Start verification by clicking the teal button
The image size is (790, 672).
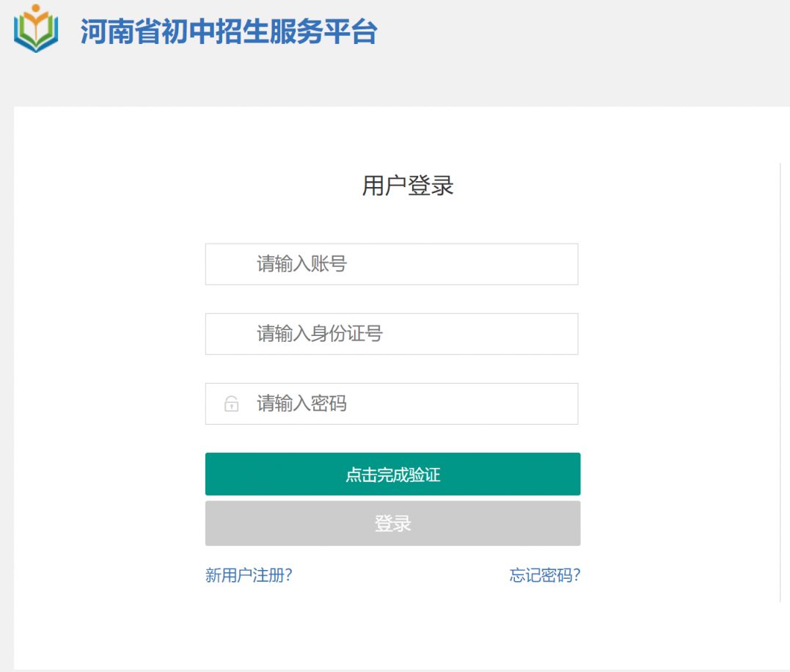tap(392, 473)
